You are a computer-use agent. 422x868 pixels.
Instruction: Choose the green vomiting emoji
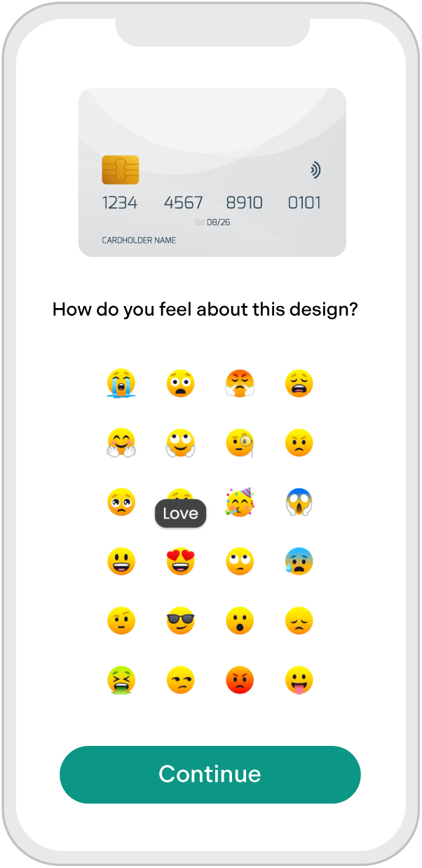(x=121, y=681)
